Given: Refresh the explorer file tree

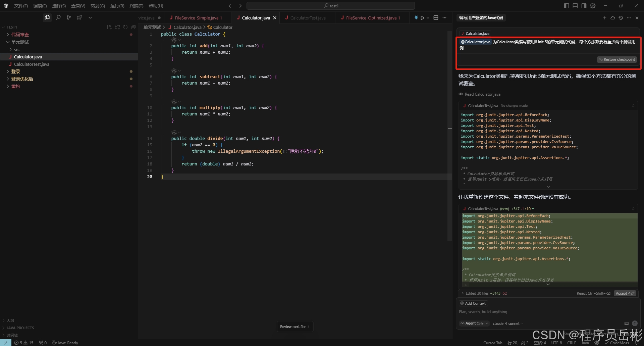Looking at the screenshot, I should click(x=125, y=27).
